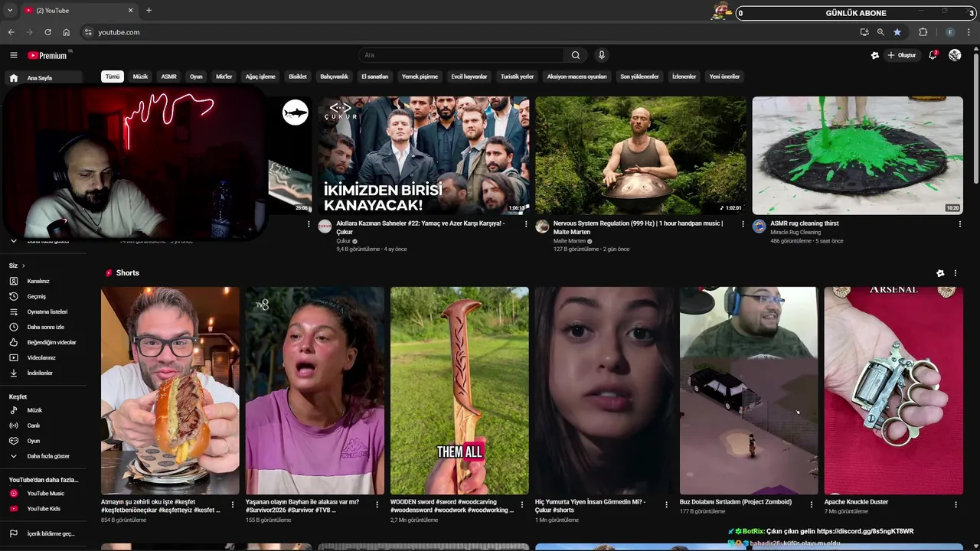Click the Oluştur create button

(x=902, y=55)
